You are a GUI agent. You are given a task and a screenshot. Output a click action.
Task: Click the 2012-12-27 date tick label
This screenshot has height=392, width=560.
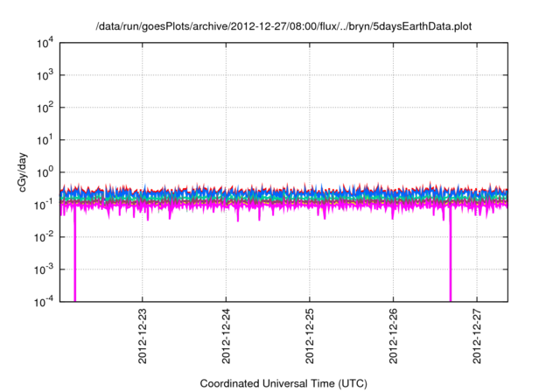point(477,336)
